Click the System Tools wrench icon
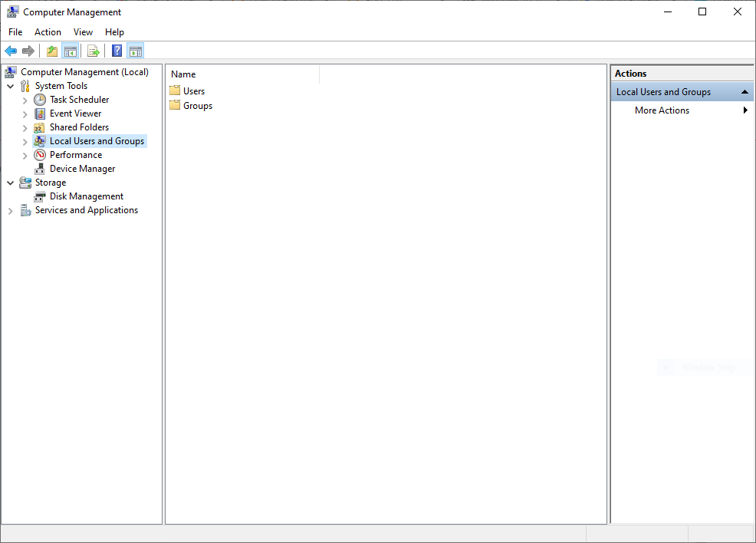 coord(25,86)
